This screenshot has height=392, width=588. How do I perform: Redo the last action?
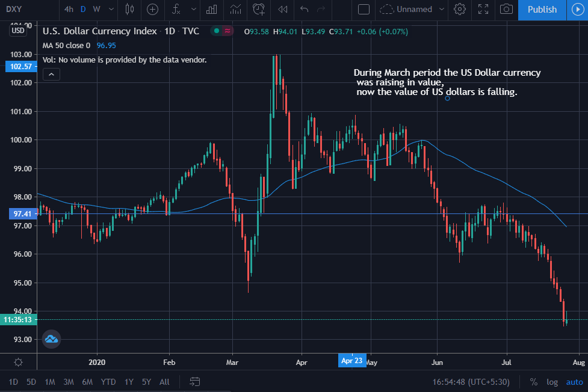pyautogui.click(x=321, y=10)
